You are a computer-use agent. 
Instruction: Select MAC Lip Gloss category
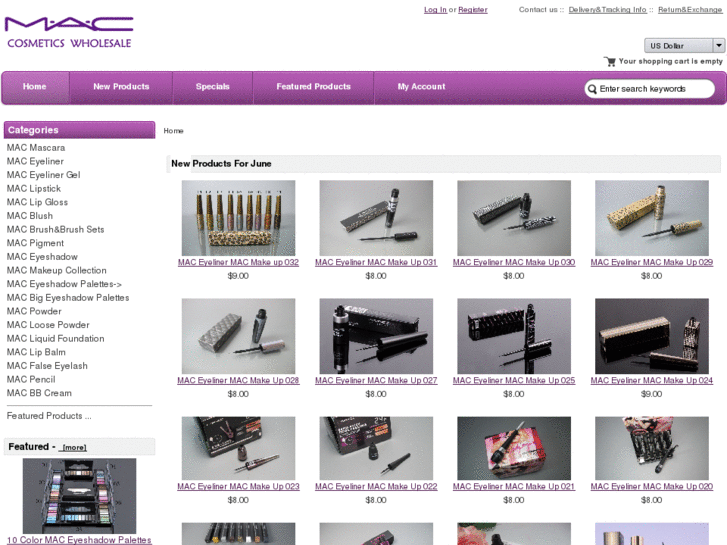pyautogui.click(x=37, y=202)
